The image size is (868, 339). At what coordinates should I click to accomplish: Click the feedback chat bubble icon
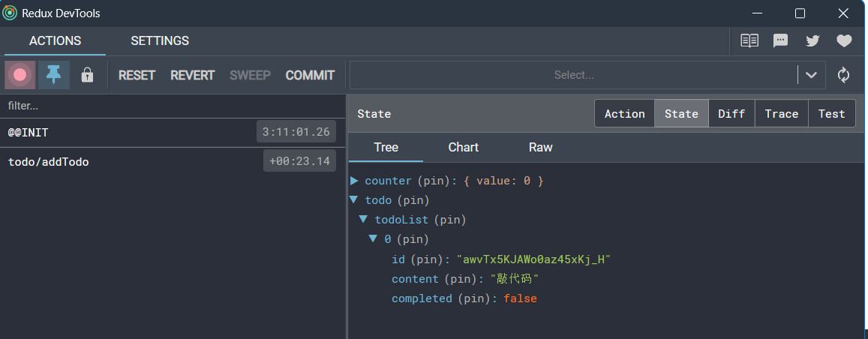tap(781, 40)
